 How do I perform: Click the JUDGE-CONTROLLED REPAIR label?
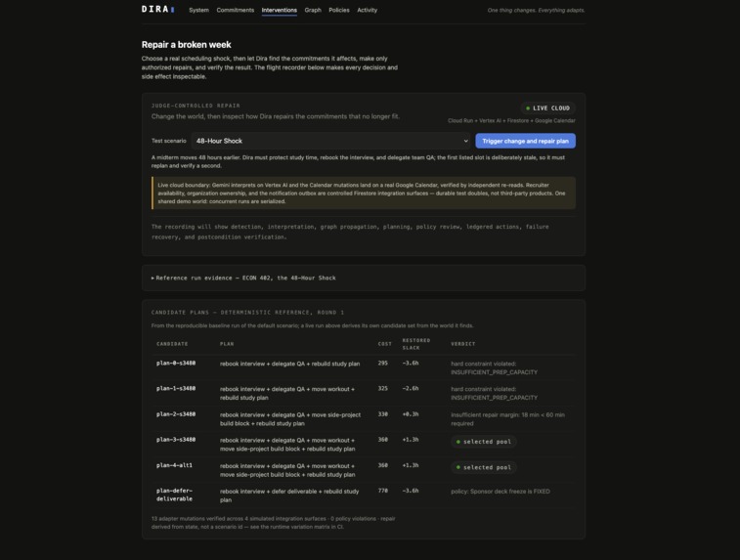click(196, 106)
